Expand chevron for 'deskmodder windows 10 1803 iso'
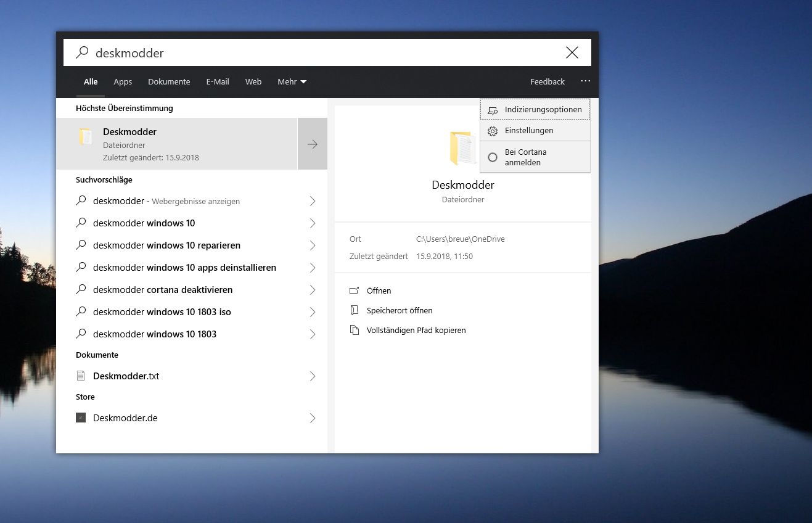 tap(313, 312)
